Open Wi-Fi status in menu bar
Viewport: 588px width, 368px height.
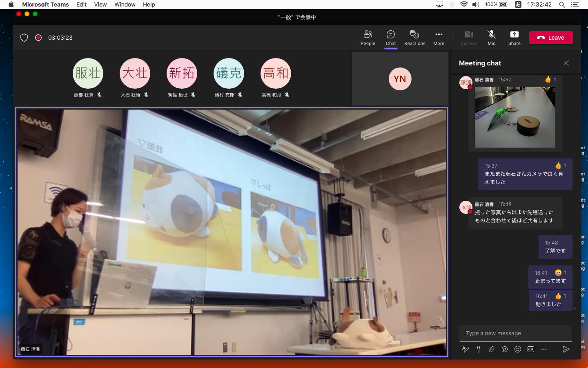[464, 4]
